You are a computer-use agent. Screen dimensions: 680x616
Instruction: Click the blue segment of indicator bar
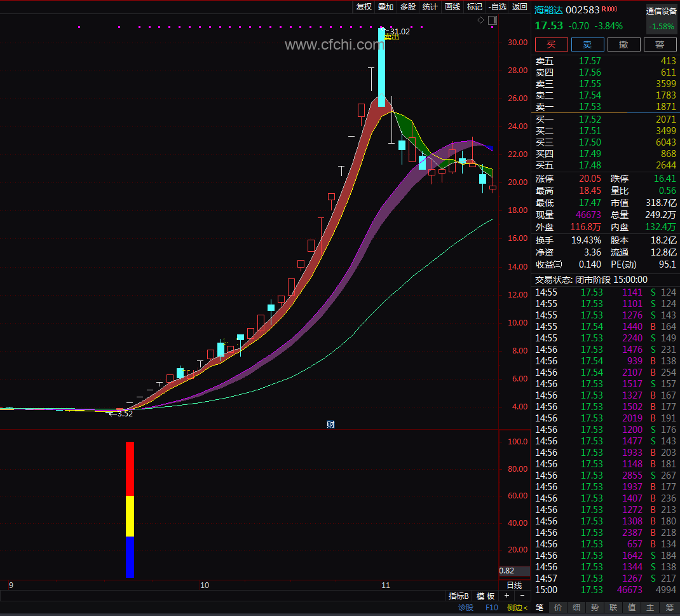point(130,557)
